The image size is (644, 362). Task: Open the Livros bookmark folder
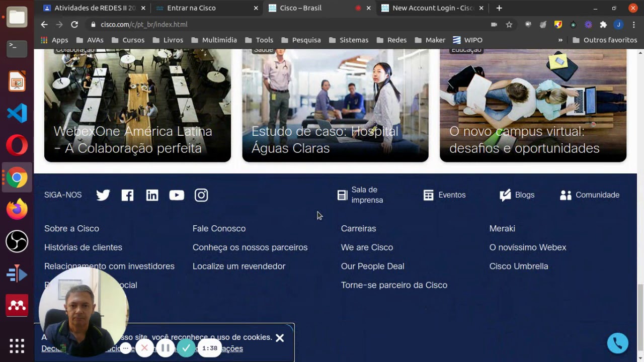pos(168,40)
